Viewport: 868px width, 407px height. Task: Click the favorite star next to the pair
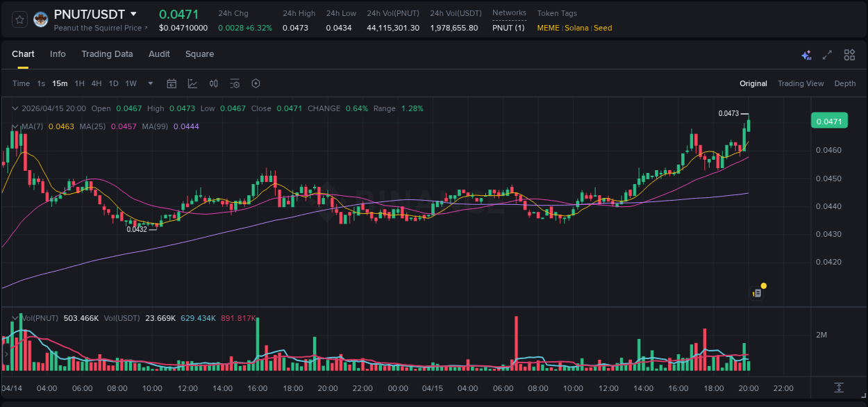pyautogui.click(x=19, y=20)
